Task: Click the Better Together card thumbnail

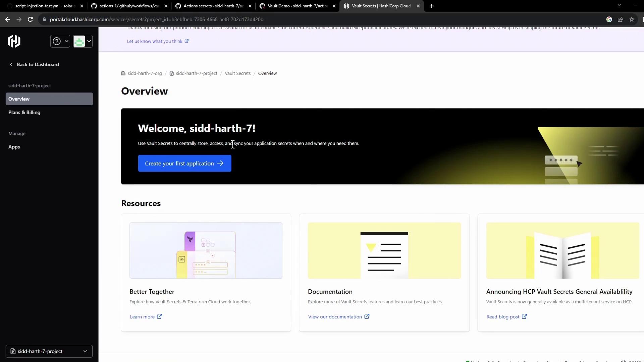Action: 206,250
